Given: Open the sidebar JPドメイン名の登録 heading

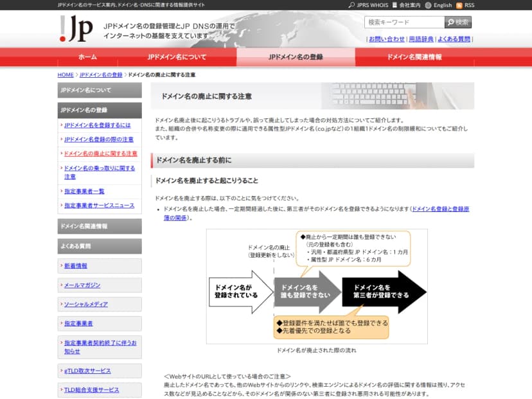Looking at the screenshot, I should (100, 111).
